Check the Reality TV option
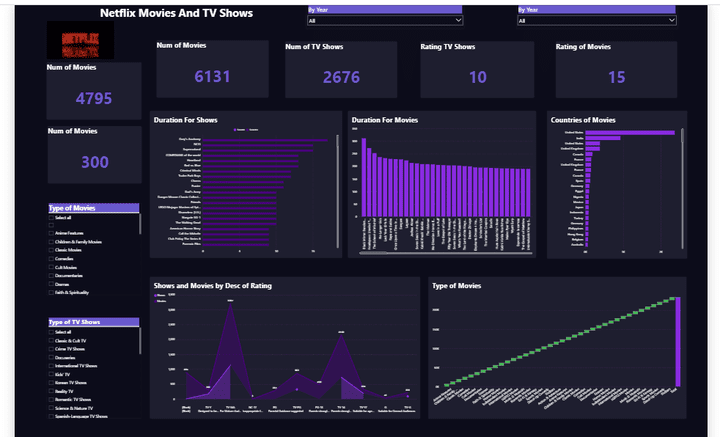 51,391
